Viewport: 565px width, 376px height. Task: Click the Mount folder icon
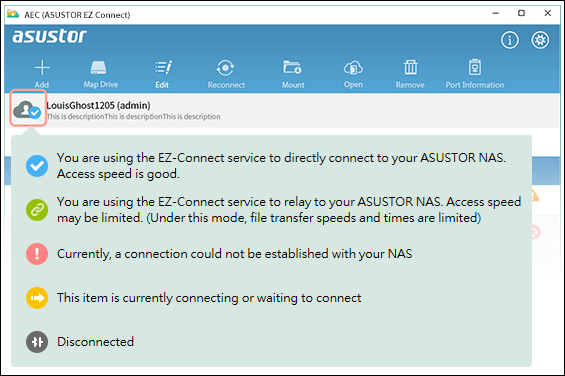coord(292,67)
